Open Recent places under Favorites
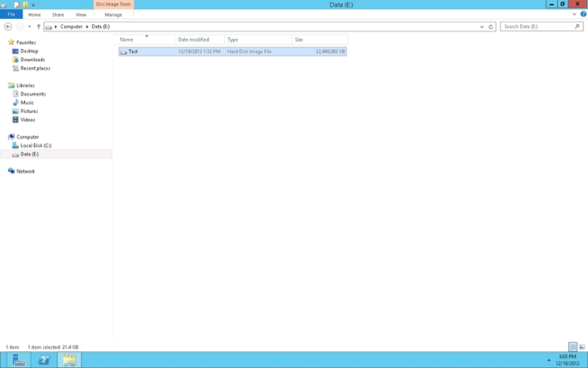Viewport: 588px width, 368px height. [35, 69]
